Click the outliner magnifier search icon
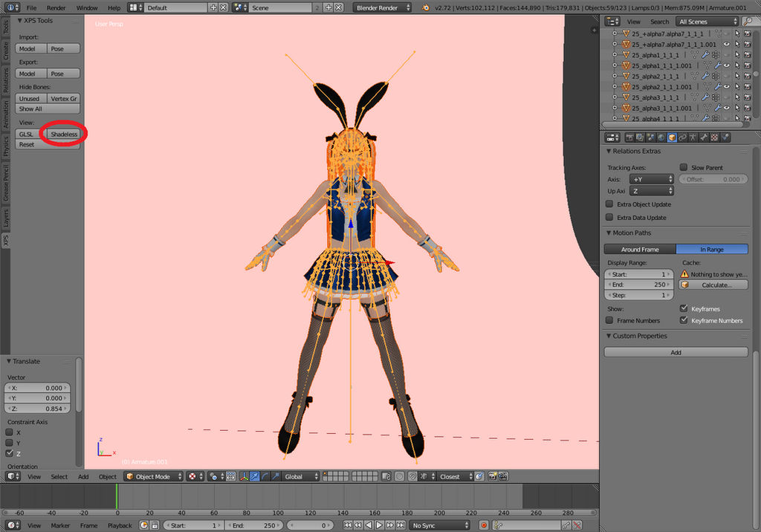This screenshot has height=532, width=761. point(749,22)
